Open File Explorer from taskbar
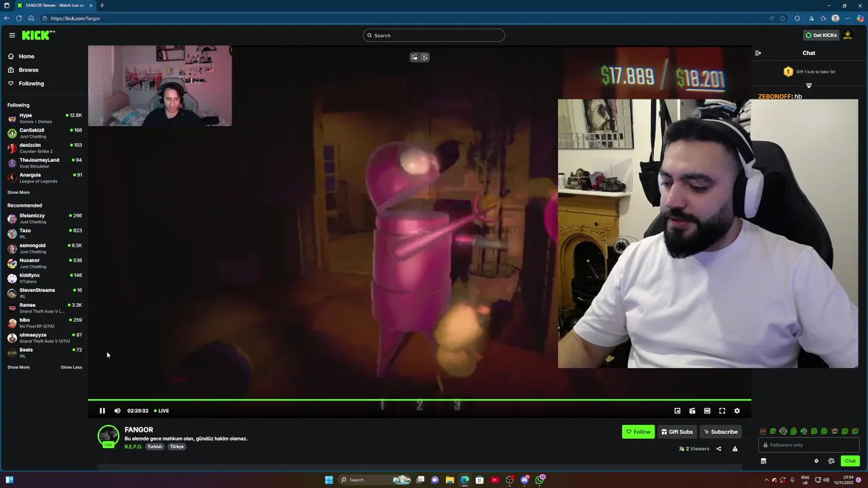 point(450,480)
